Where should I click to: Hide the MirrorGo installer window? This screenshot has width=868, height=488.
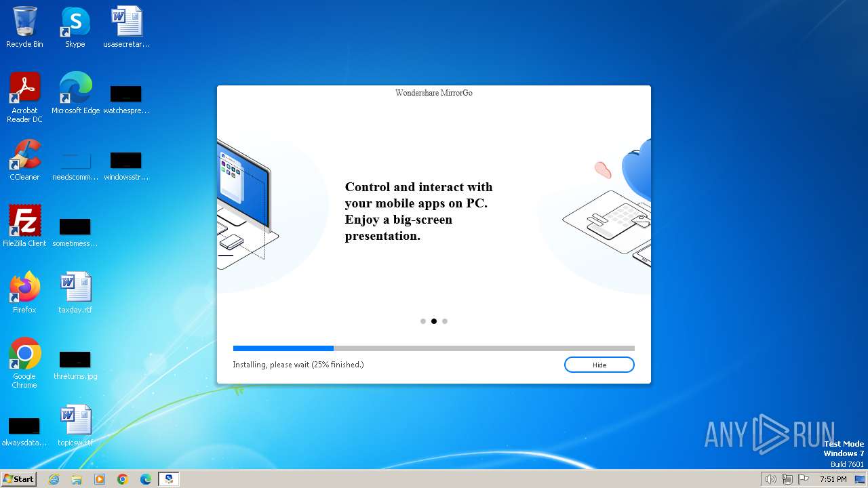599,365
